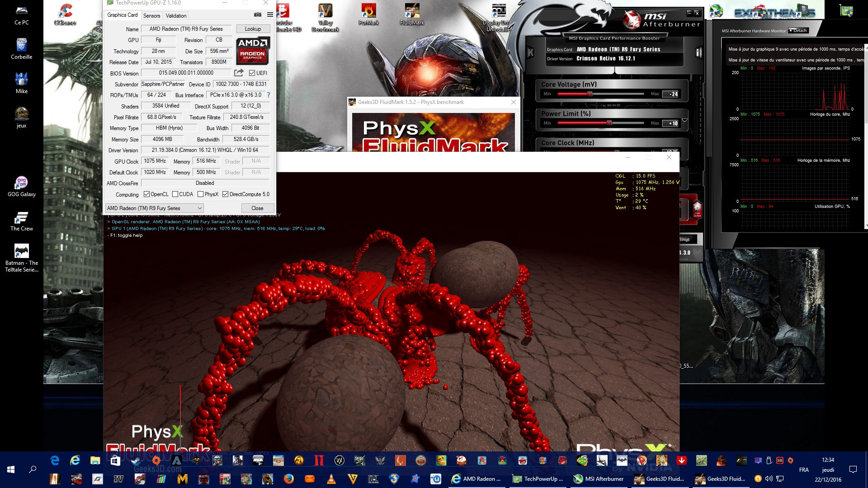Toggle the PhysX checkbox
The image size is (868, 488).
click(x=200, y=194)
